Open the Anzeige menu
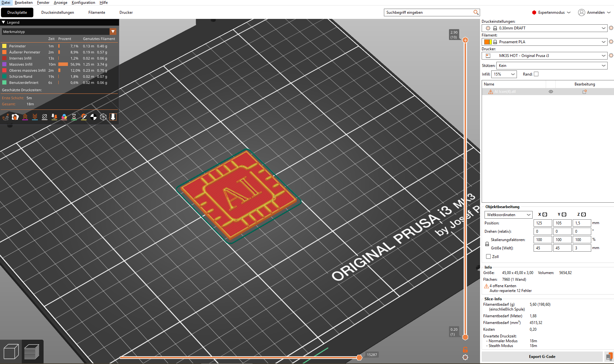 click(61, 3)
